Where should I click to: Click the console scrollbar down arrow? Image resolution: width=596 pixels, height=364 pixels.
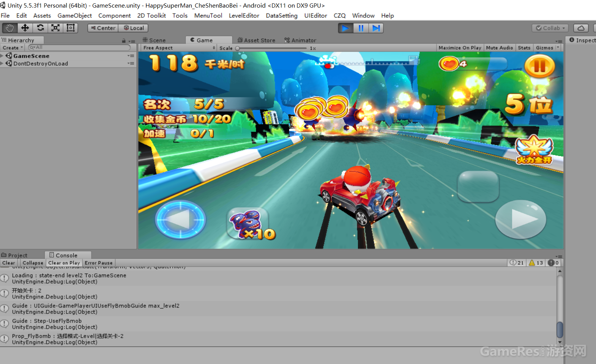click(560, 342)
